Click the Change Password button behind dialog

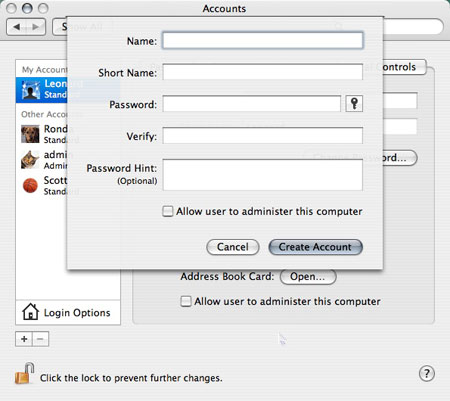(x=400, y=157)
